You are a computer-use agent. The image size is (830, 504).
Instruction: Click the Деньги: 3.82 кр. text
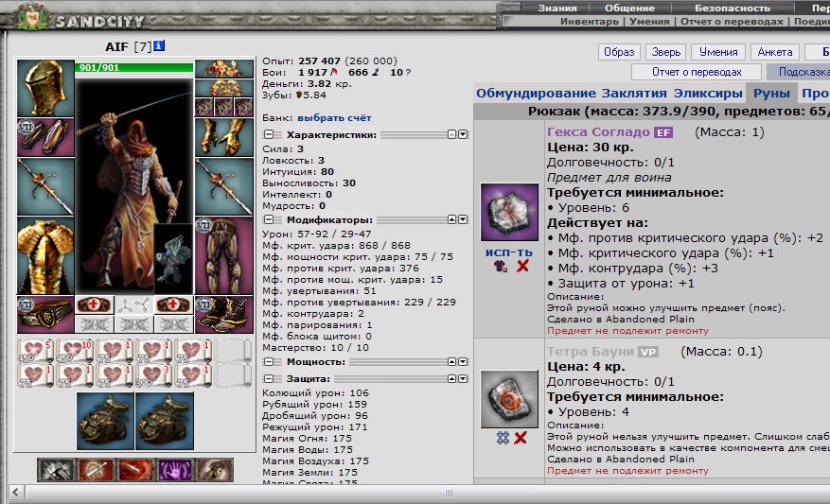307,83
